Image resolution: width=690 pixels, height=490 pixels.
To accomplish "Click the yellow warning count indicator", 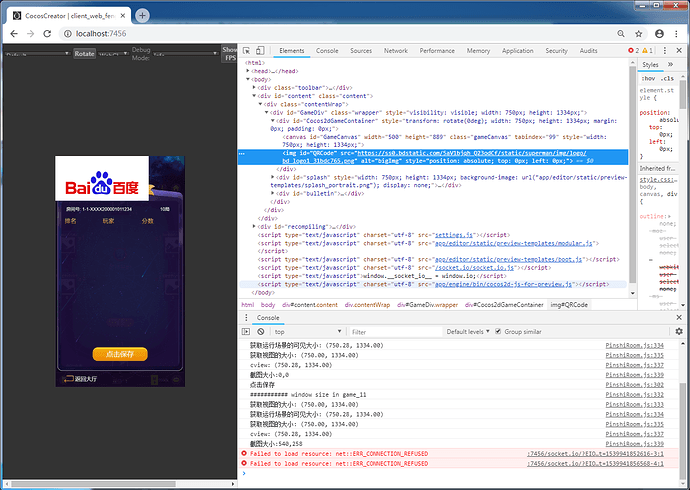I will click(648, 51).
